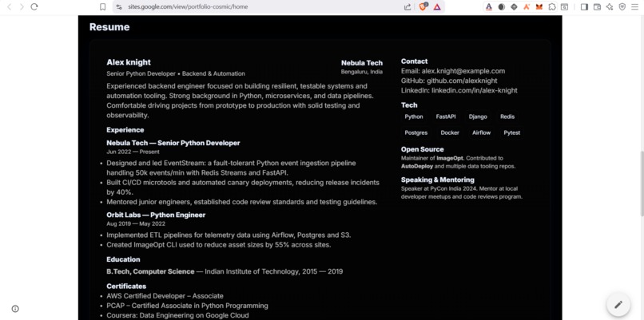Open site settings icon in address bar

click(x=119, y=7)
